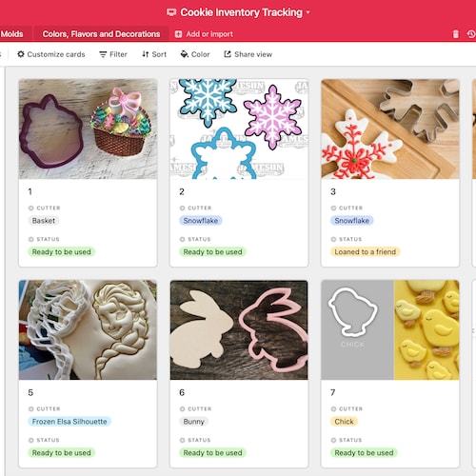
Task: Open the chick cutter photo on card 7
Action: 390,329
